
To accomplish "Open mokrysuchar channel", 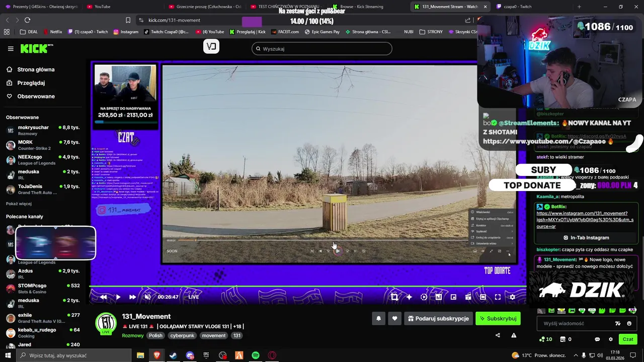I will 43,130.
